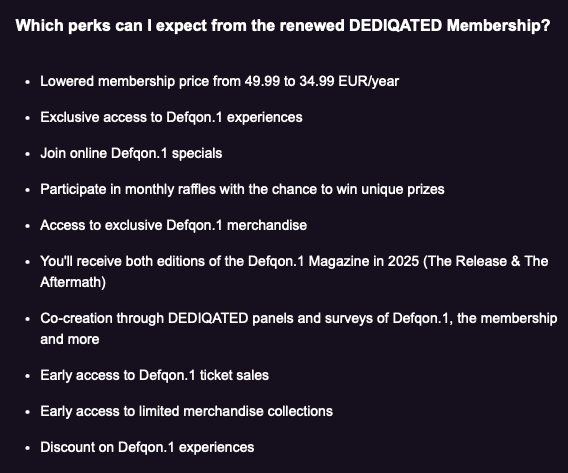The image size is (568, 473).
Task: Click the bullet before Join online specials
Action: (x=28, y=154)
